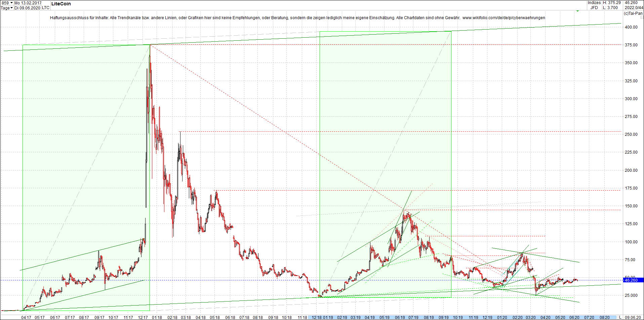Expand the period selector arrow next to 859

point(11,2)
